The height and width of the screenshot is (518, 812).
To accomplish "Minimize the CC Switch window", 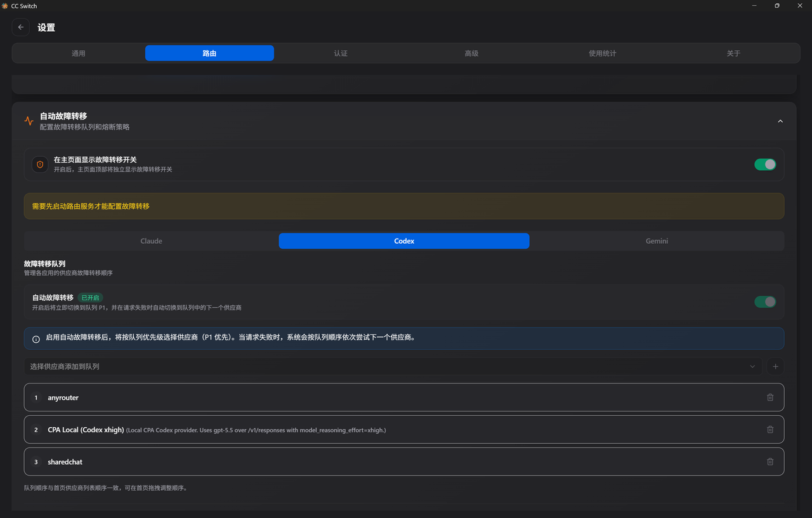I will (755, 6).
